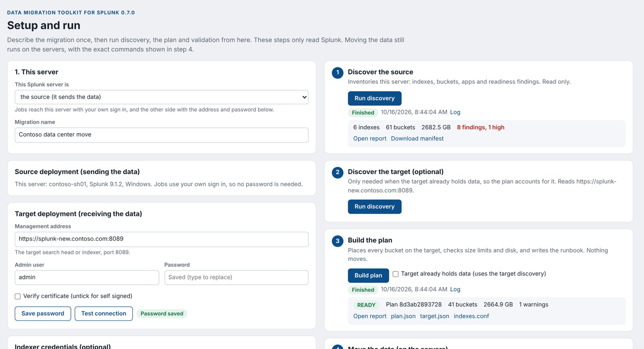Click the "2682.5 GB" value

(x=436, y=127)
